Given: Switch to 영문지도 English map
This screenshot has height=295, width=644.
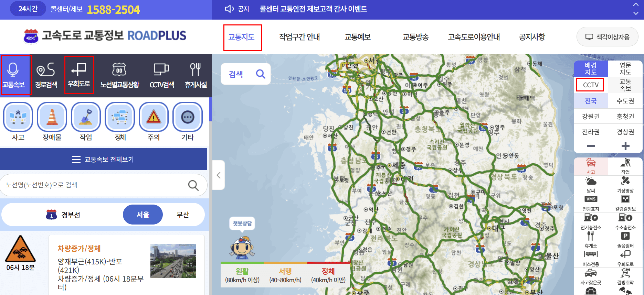Looking at the screenshot, I should [625, 69].
